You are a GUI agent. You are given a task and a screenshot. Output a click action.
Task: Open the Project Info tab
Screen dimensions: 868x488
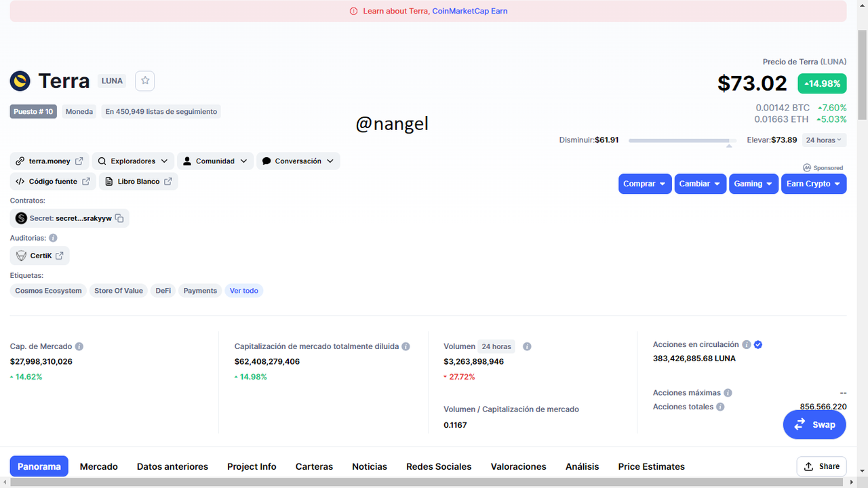252,466
